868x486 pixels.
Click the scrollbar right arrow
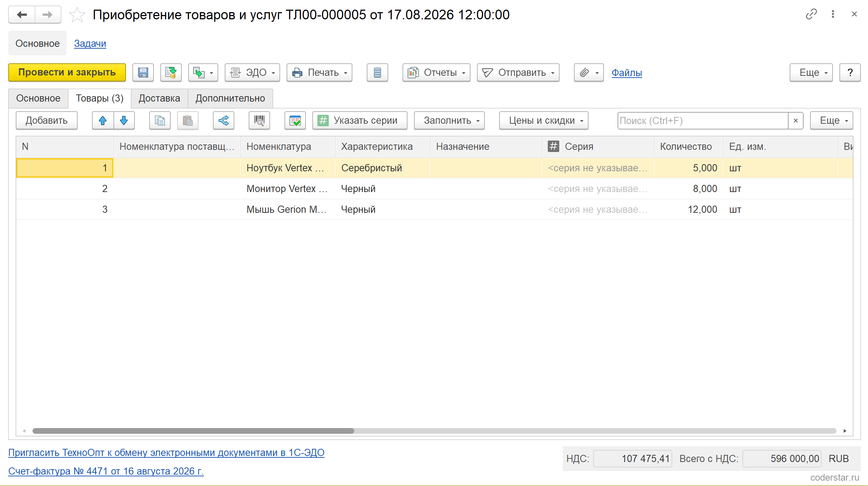[845, 431]
